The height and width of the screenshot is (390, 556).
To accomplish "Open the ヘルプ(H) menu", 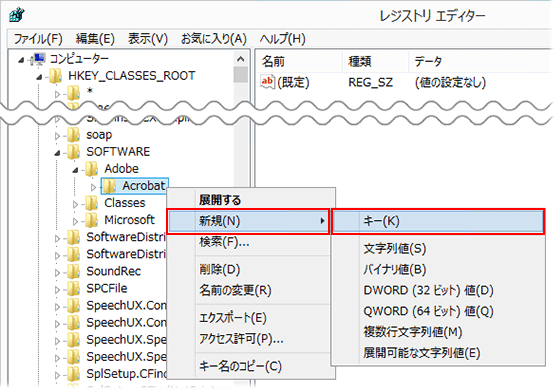I will tap(282, 39).
